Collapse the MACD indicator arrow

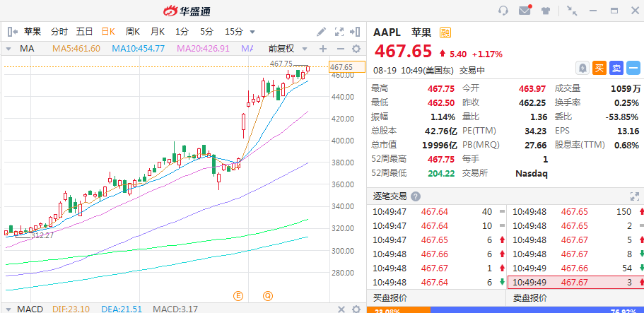[x=8, y=309]
